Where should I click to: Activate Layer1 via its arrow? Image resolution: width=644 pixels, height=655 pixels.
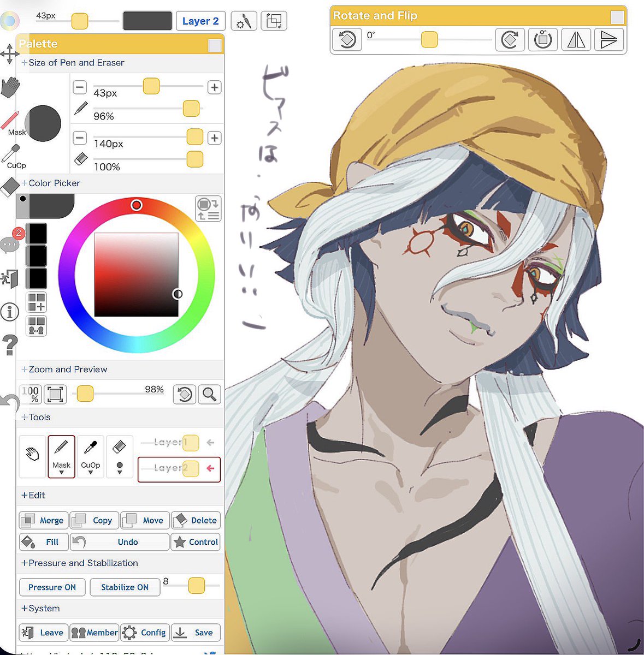tap(210, 443)
